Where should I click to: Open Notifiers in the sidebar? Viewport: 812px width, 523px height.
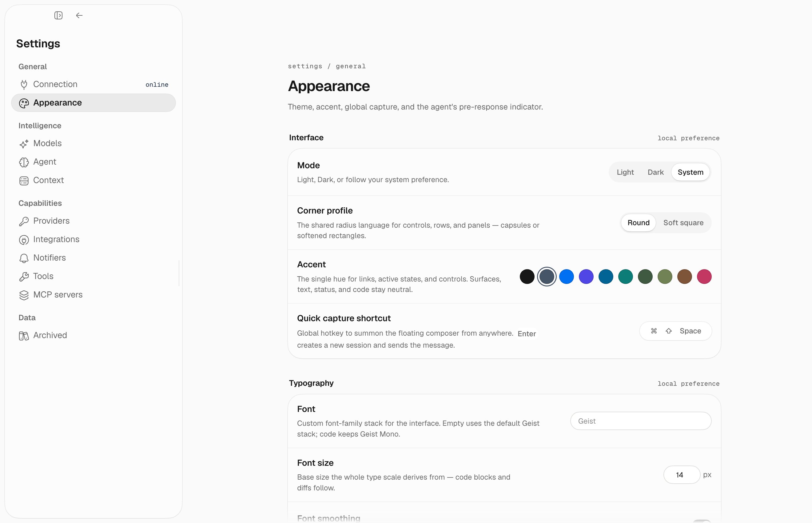point(94,258)
